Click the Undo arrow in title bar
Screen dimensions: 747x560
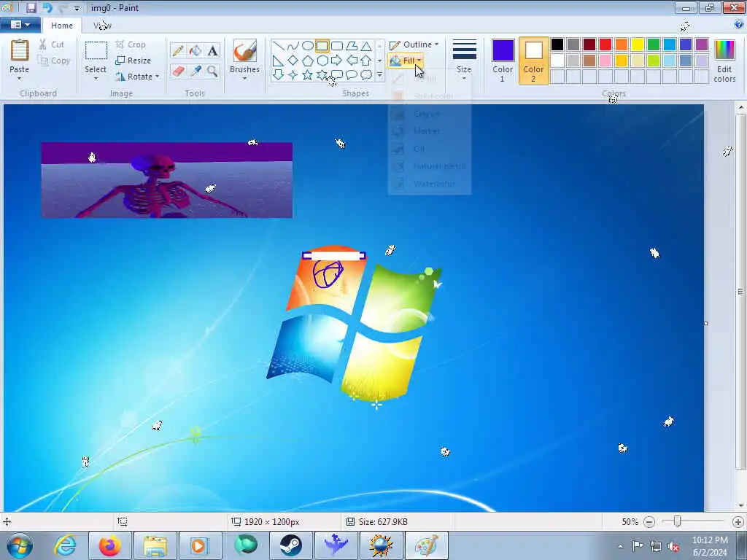tap(47, 8)
